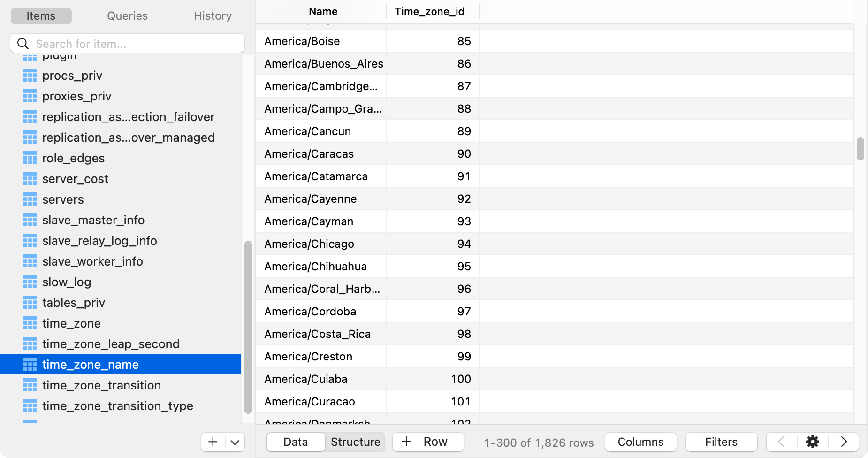Image resolution: width=868 pixels, height=458 pixels.
Task: Click the data table vertical scrollbar thumb
Action: (860, 149)
